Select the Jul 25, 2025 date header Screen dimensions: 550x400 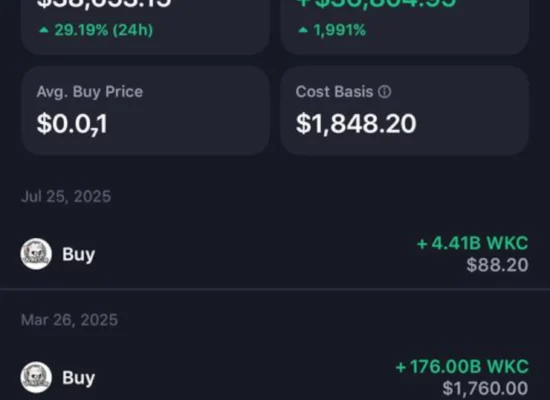(x=66, y=196)
